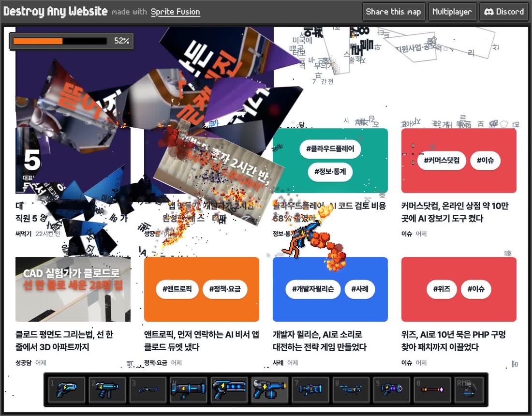Select weapon slot 0 magic staff
The width and height of the screenshot is (532, 416).
432,389
